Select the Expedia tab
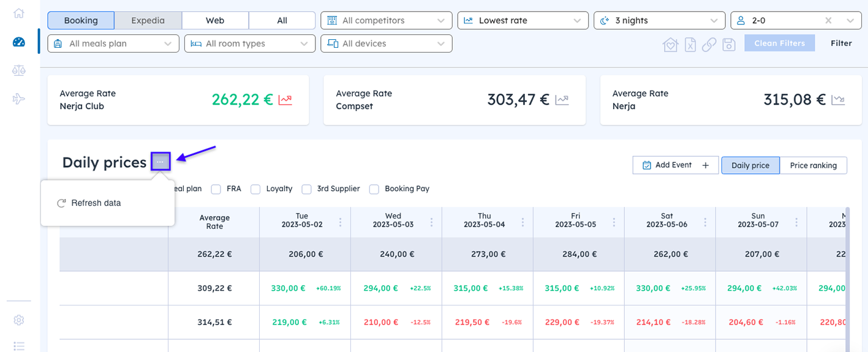Image resolution: width=868 pixels, height=352 pixels. [x=148, y=20]
